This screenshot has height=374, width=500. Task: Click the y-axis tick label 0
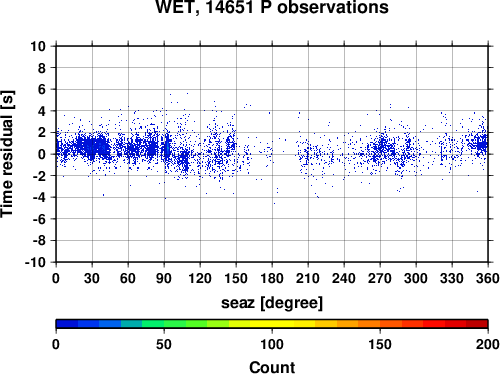[x=42, y=154]
